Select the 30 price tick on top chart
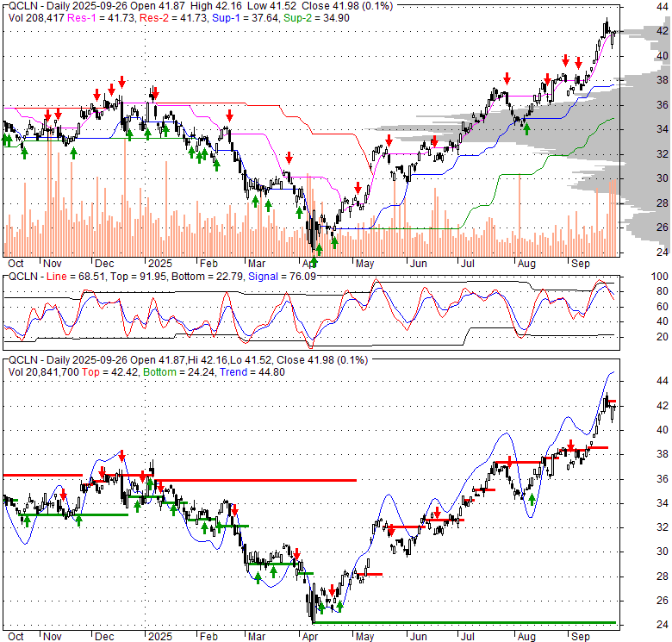This screenshot has height=642, width=672. click(662, 178)
